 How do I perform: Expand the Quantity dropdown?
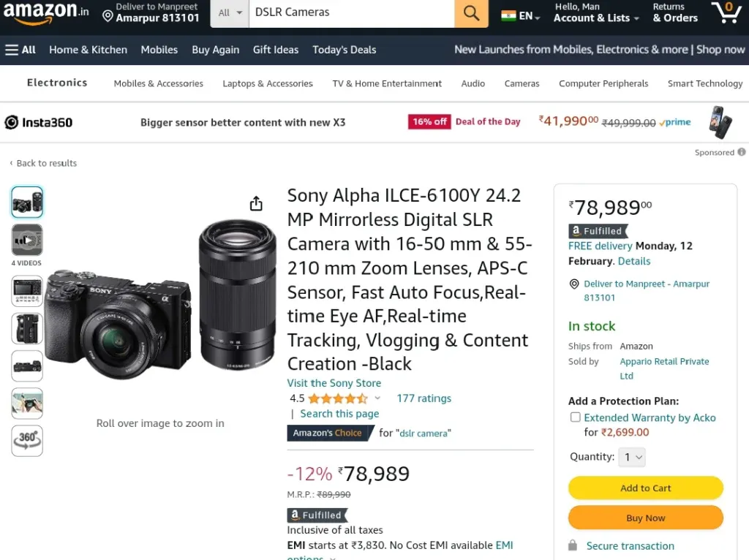tap(632, 458)
